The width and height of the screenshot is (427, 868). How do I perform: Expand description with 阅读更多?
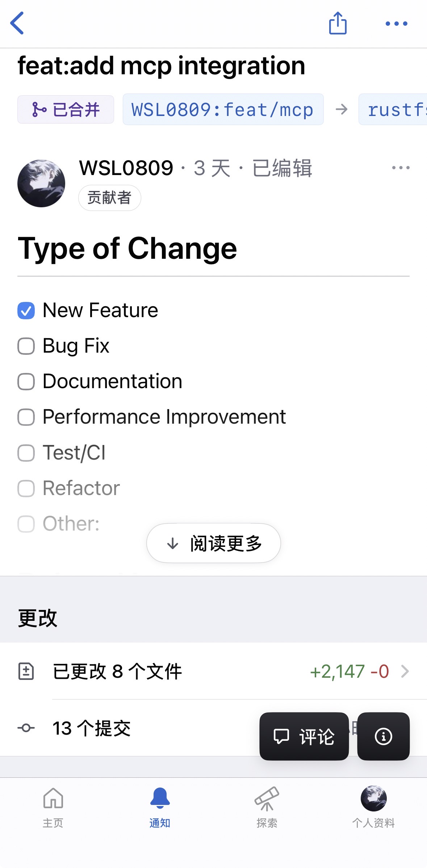click(213, 543)
